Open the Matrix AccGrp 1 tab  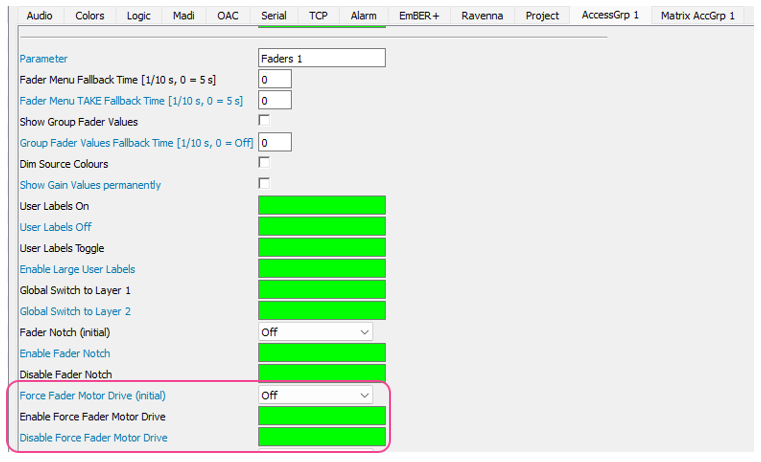click(x=697, y=16)
